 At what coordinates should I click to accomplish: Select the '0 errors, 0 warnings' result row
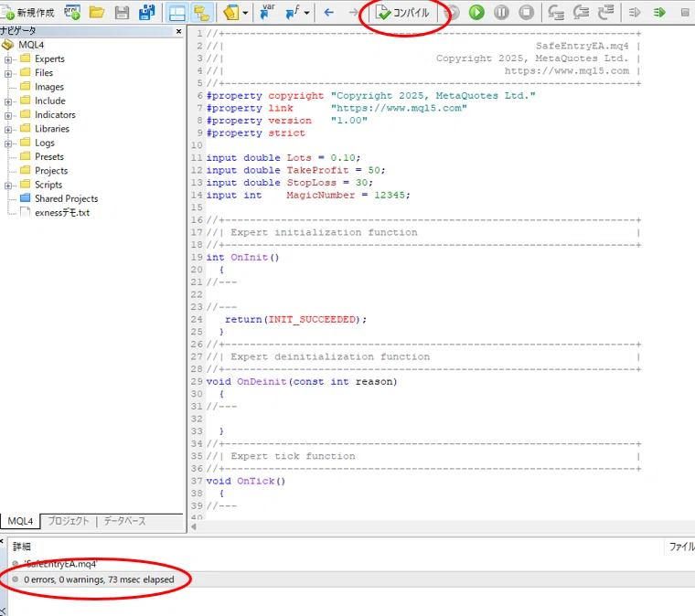[x=350, y=579]
